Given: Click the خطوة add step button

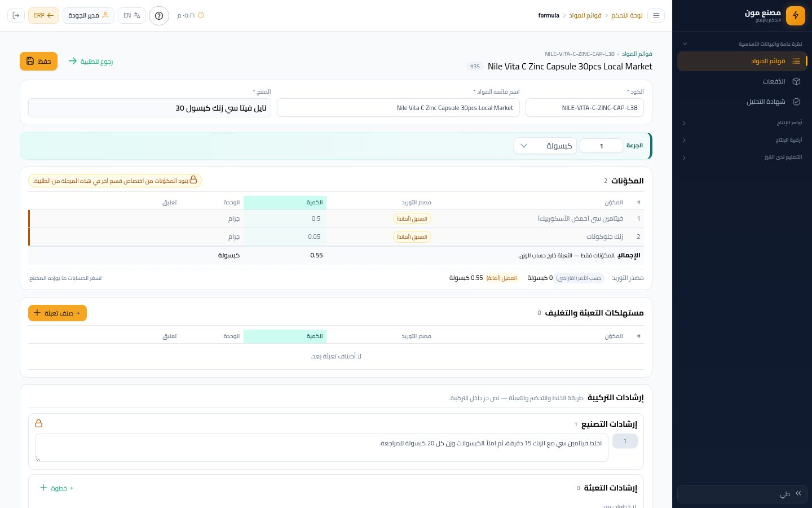Looking at the screenshot, I should [57, 488].
